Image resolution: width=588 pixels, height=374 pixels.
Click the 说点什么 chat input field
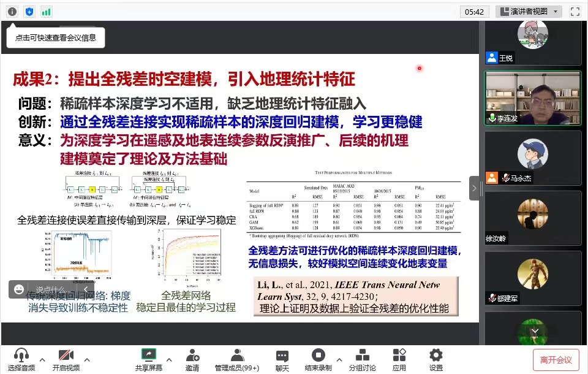tap(50, 289)
